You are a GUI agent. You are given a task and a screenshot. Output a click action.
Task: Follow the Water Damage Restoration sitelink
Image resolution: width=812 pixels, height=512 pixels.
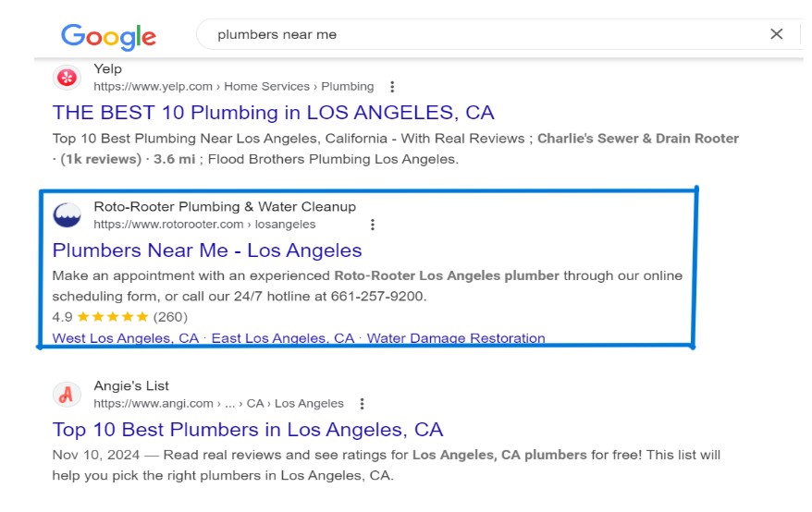[x=456, y=338]
